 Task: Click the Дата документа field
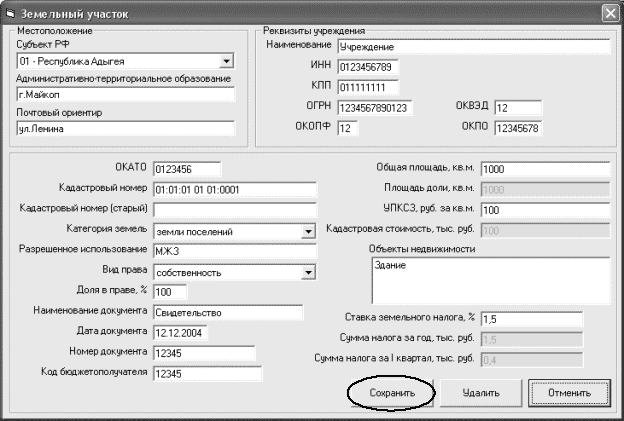click(x=179, y=332)
